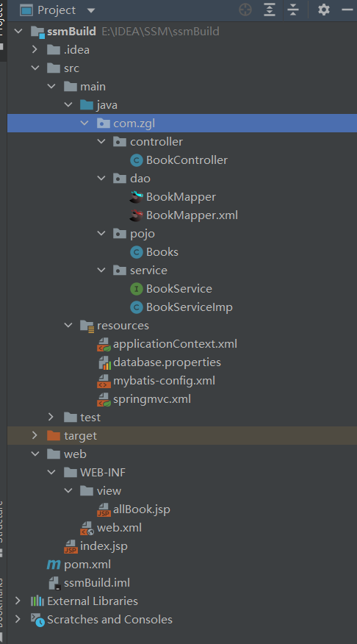357x644 pixels.
Task: Collapse the resources folder
Action: tap(68, 325)
